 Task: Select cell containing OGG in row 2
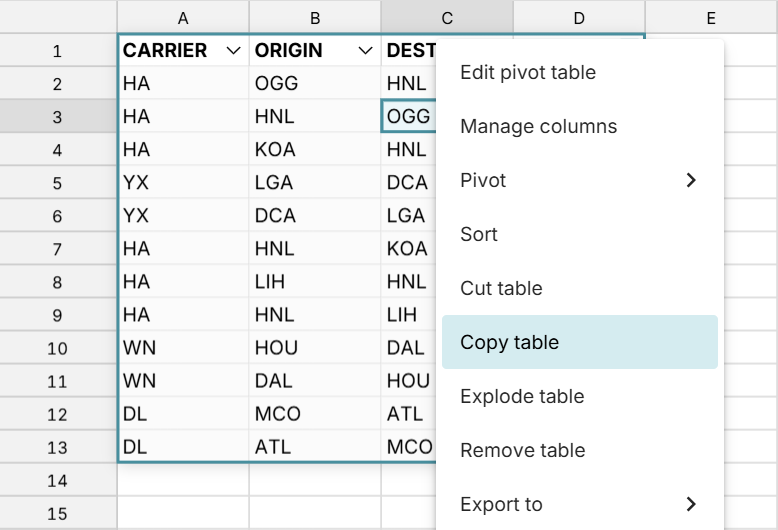pos(277,84)
